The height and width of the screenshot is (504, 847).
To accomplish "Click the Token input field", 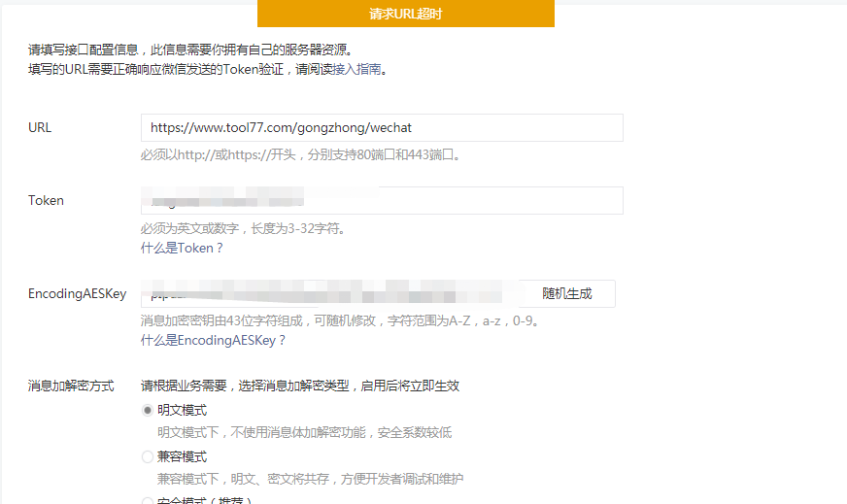I will 382,200.
